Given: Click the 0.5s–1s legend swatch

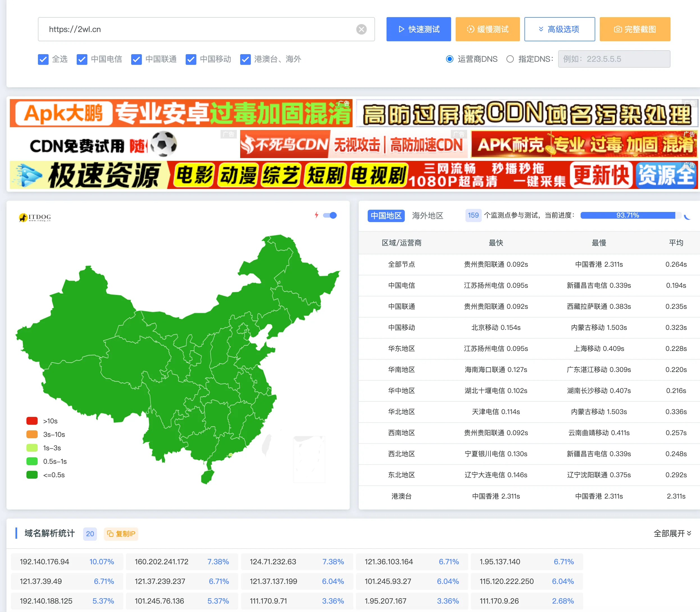Looking at the screenshot, I should coord(32,461).
